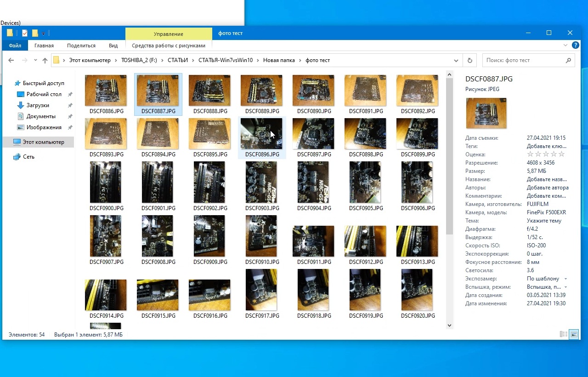Select the DSCF0915.JPG thumbnail
Viewport: 588px width, 377px height.
[158, 295]
